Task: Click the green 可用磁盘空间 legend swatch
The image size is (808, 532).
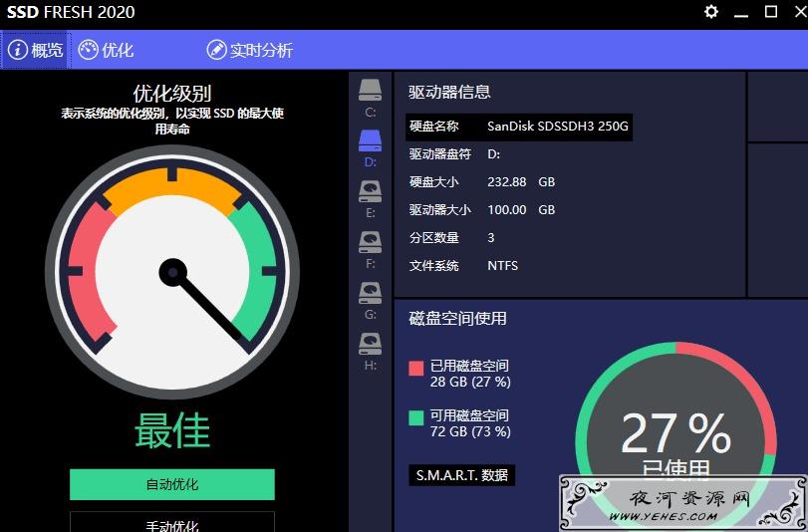Action: pyautogui.click(x=415, y=418)
